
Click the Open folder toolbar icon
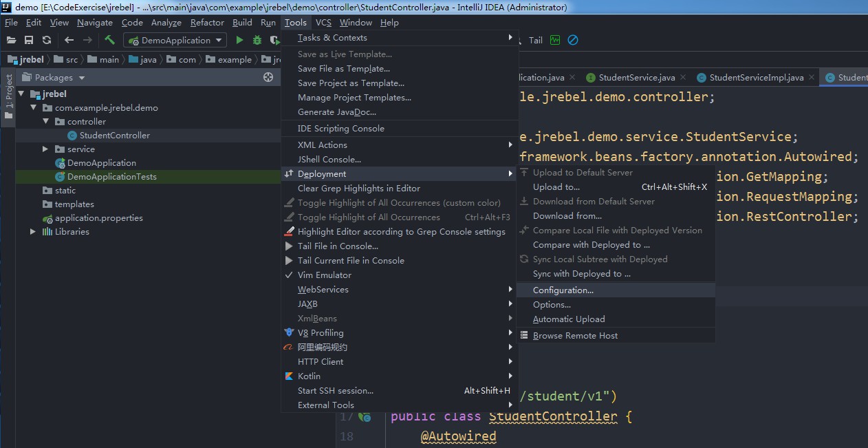coord(11,41)
